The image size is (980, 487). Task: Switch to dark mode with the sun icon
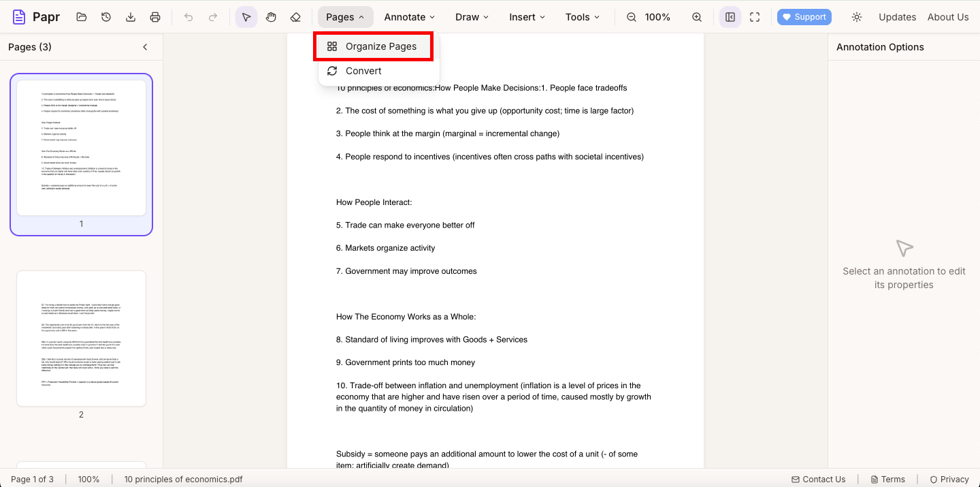click(857, 16)
